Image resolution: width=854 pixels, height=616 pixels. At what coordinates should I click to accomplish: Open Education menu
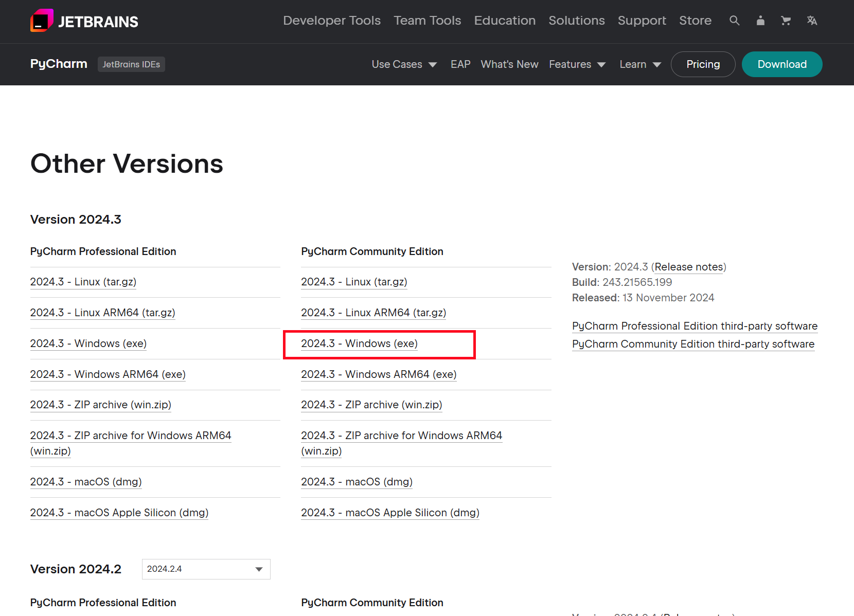click(x=505, y=21)
